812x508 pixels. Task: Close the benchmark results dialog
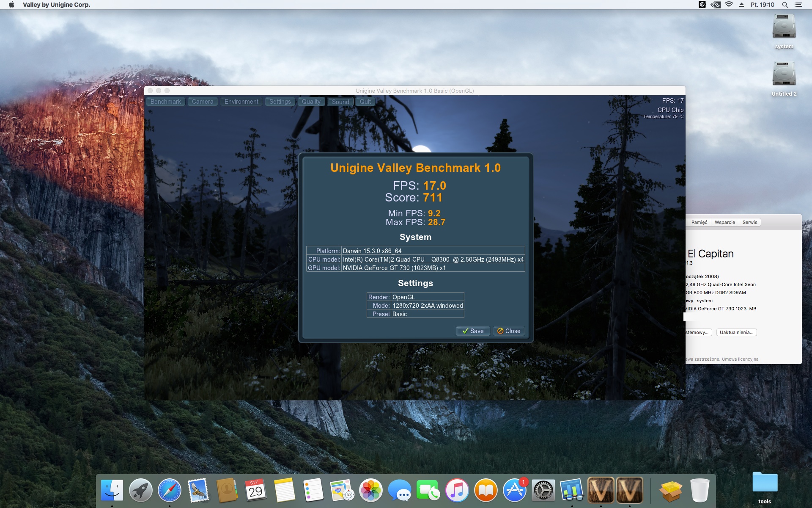(x=509, y=331)
